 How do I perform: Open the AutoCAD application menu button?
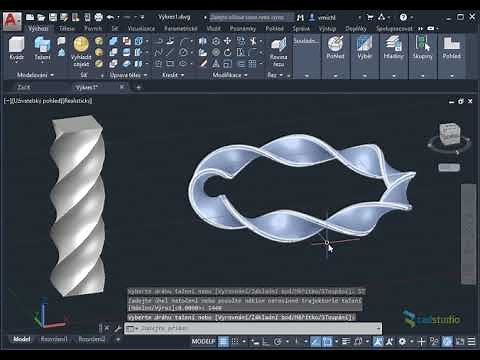tap(12, 21)
